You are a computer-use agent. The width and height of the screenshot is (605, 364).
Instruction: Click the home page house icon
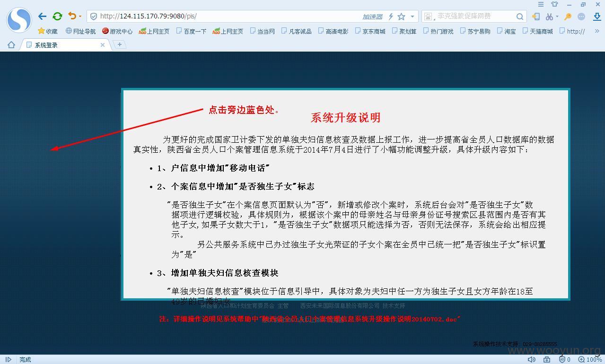pos(11,45)
